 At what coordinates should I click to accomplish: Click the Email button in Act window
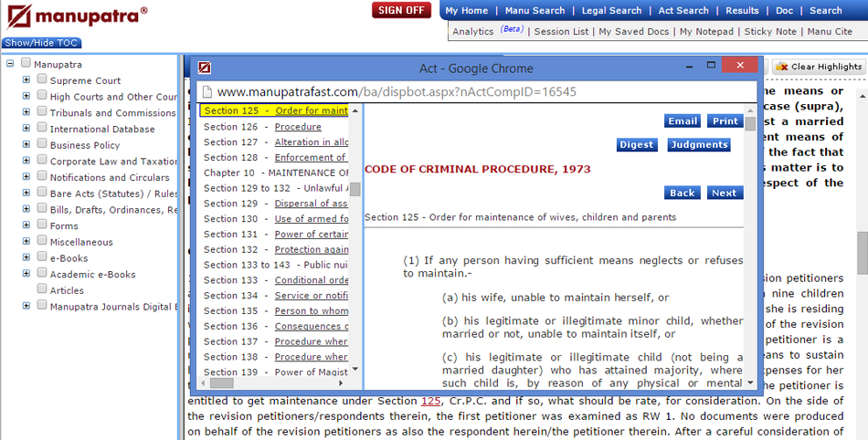[683, 121]
